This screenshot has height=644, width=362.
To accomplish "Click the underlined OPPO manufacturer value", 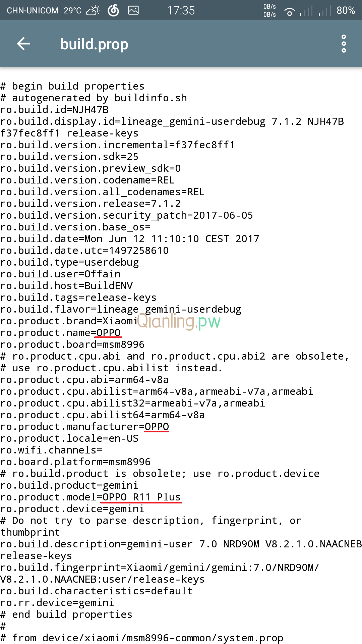I will click(x=157, y=427).
